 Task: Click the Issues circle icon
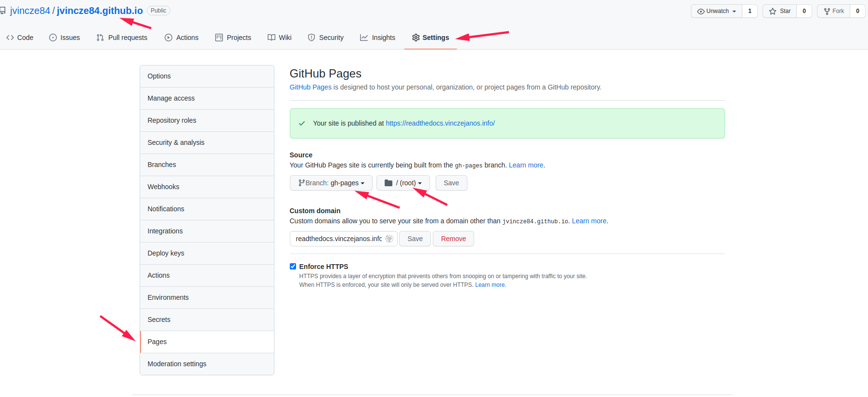(x=53, y=38)
